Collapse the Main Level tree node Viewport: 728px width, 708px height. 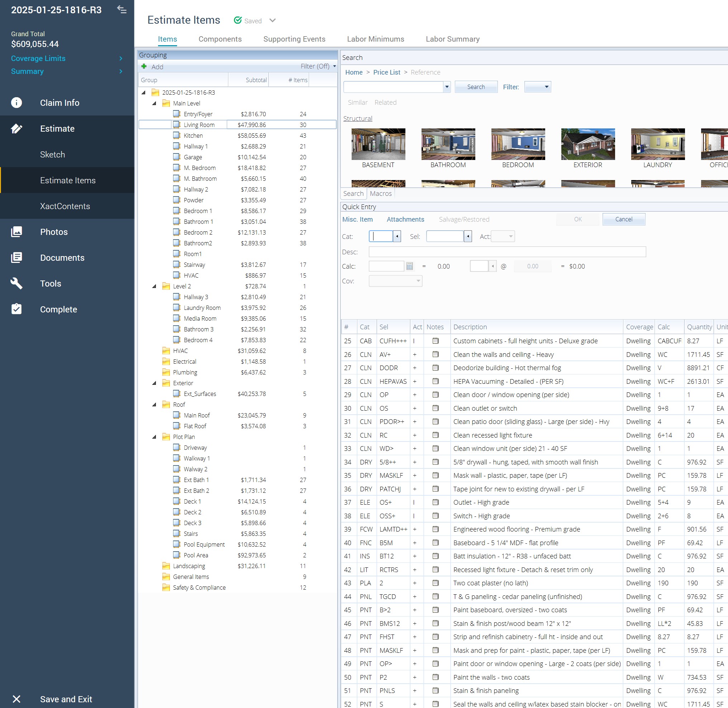coord(154,103)
